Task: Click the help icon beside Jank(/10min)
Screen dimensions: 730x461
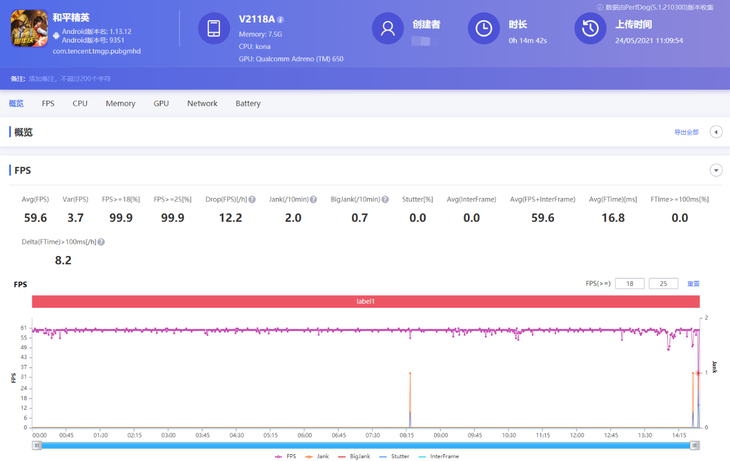Action: [313, 199]
